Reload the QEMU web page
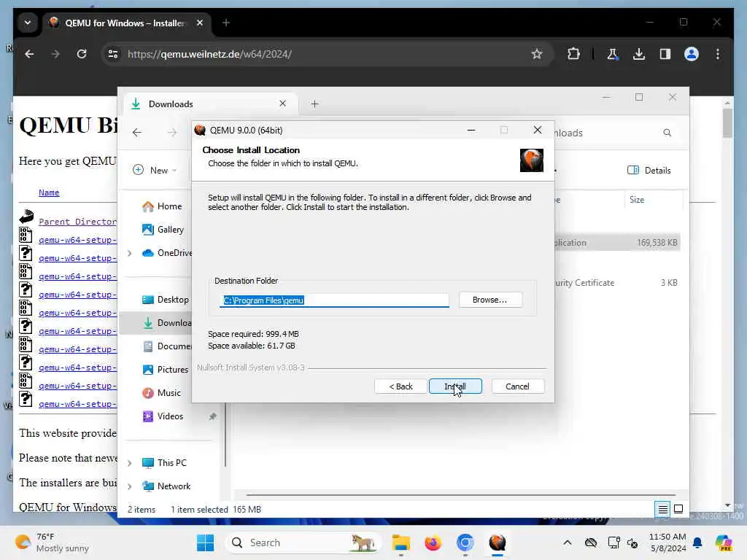The image size is (747, 560). (x=82, y=54)
